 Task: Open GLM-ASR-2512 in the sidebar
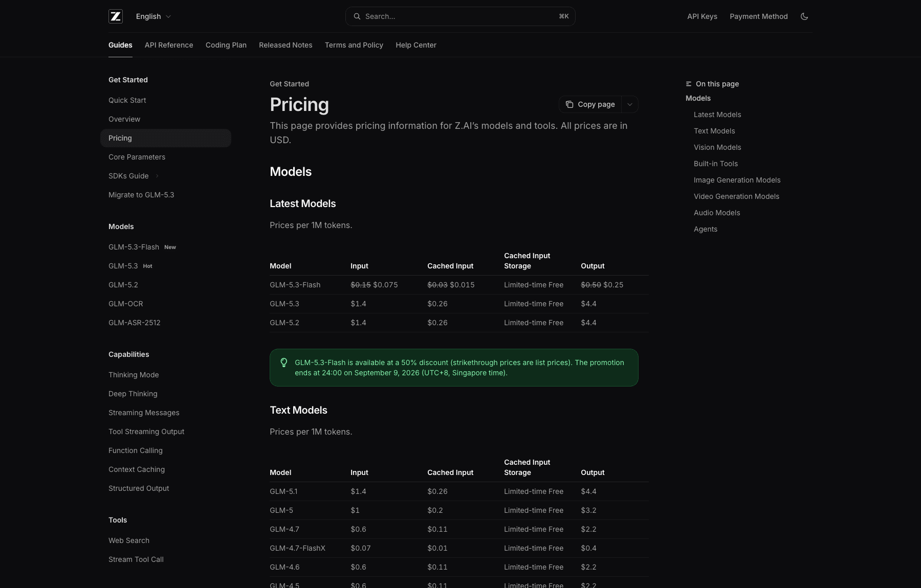coord(166,323)
